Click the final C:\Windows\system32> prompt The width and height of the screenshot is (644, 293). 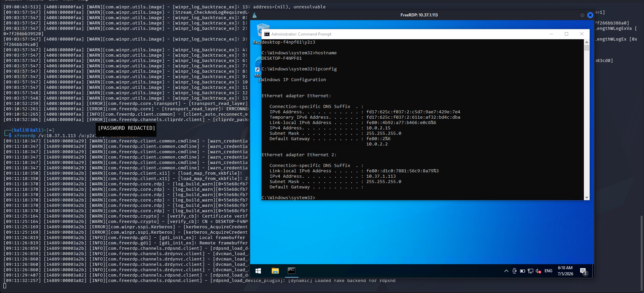(288, 198)
